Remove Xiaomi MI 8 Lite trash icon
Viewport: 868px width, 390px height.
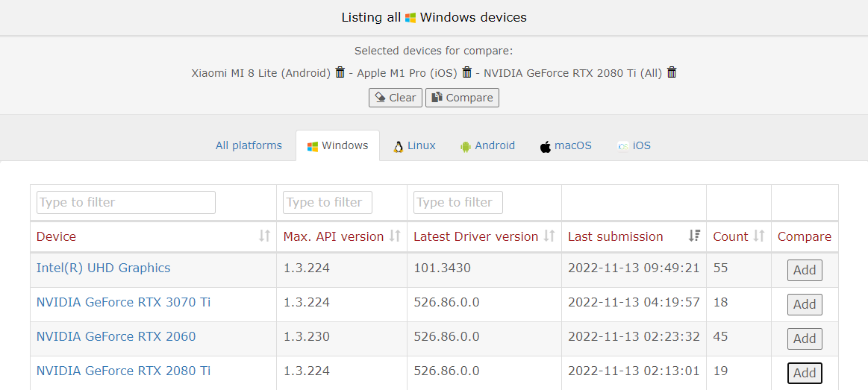(x=340, y=72)
